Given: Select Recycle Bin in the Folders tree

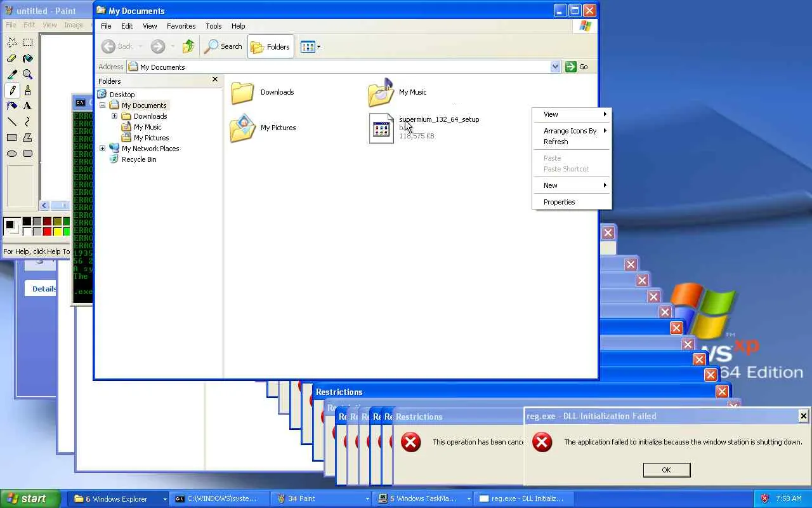Looking at the screenshot, I should click(x=139, y=159).
